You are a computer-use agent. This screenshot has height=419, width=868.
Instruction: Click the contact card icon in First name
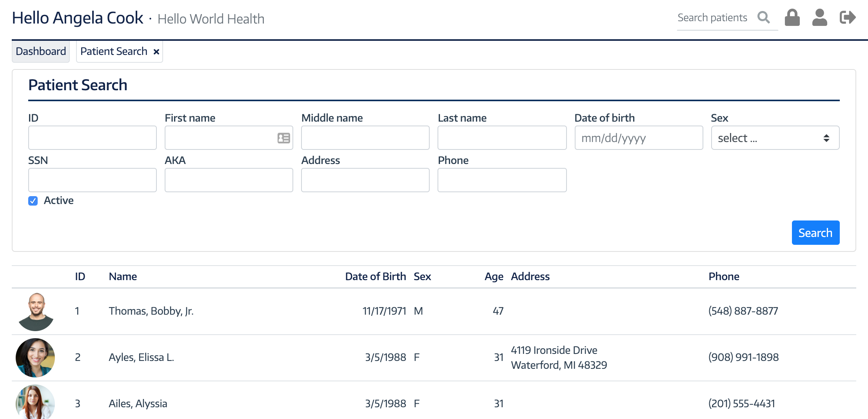(283, 138)
